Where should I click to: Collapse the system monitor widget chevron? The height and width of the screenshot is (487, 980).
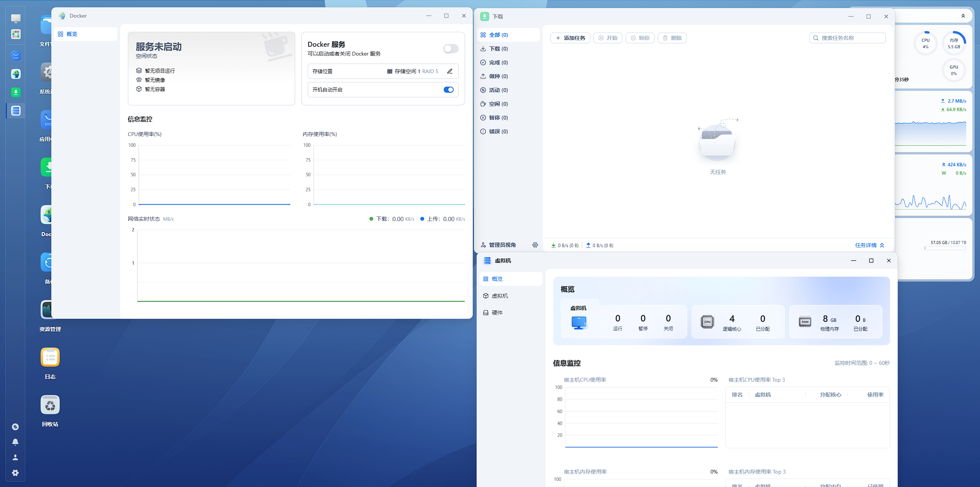[963, 16]
